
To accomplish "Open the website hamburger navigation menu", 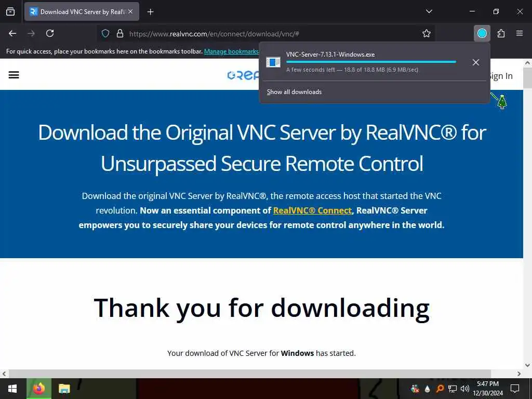I will [14, 75].
